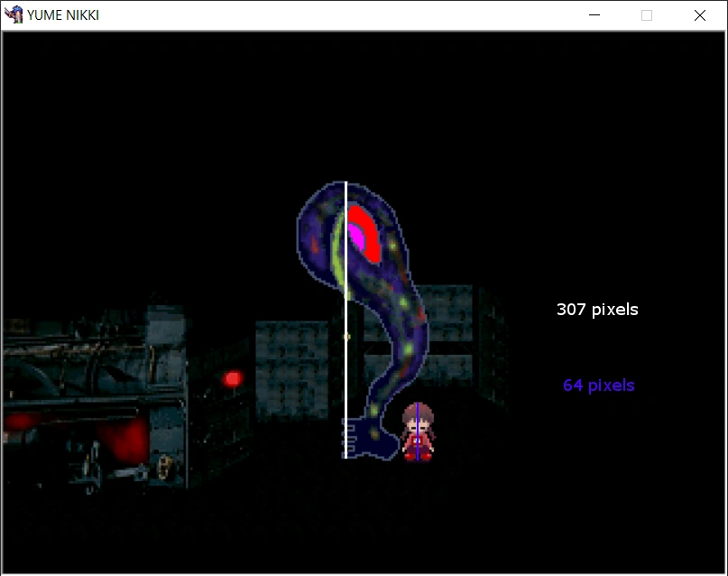Click the Madotsuki character sprite
The width and height of the screenshot is (728, 576).
(x=418, y=432)
